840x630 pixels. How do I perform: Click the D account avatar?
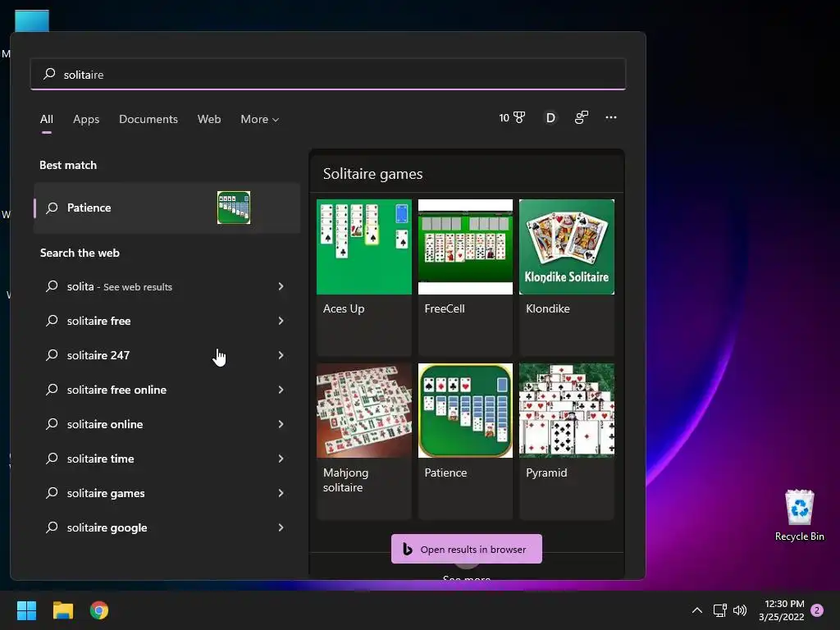click(550, 118)
